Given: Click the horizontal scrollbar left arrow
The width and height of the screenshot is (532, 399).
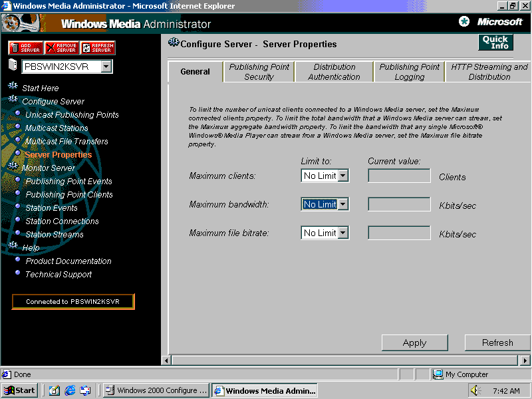Looking at the screenshot, I should pos(166,360).
